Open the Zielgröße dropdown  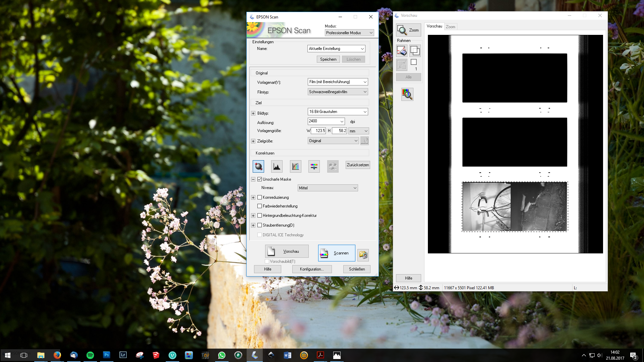coord(333,141)
